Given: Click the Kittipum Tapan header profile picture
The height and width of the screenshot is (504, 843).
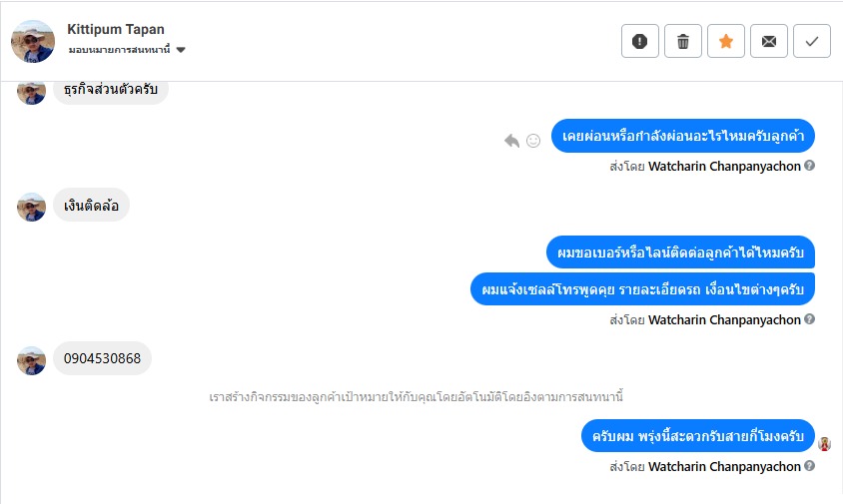Looking at the screenshot, I should 33,41.
